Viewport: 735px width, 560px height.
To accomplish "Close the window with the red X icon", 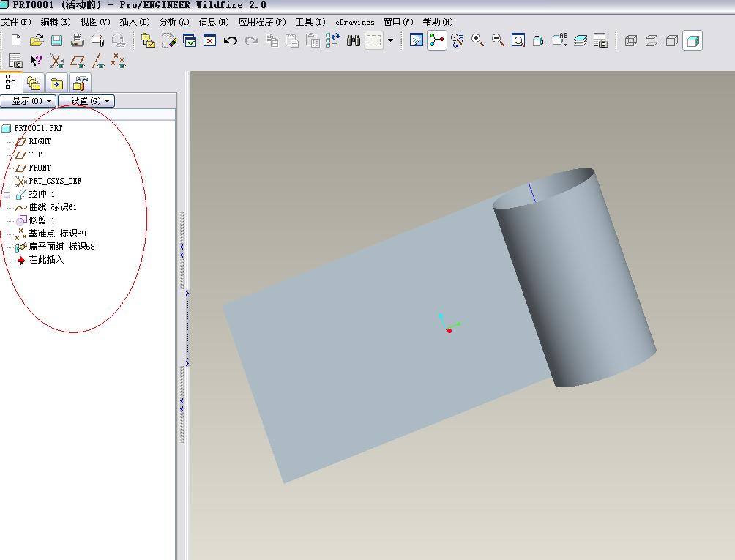I will coord(209,40).
